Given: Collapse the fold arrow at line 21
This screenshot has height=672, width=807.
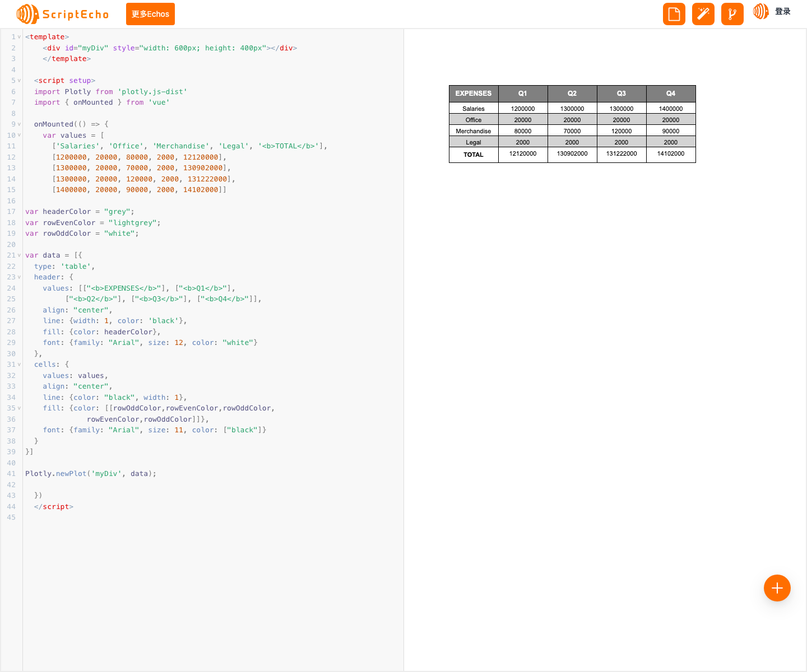Looking at the screenshot, I should (x=19, y=255).
